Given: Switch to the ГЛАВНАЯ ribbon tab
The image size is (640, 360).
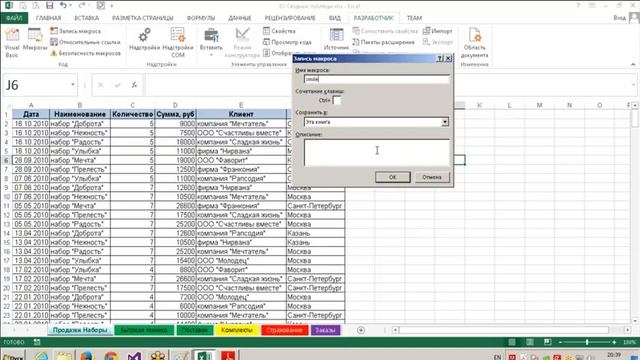Looking at the screenshot, I should pyautogui.click(x=48, y=18).
